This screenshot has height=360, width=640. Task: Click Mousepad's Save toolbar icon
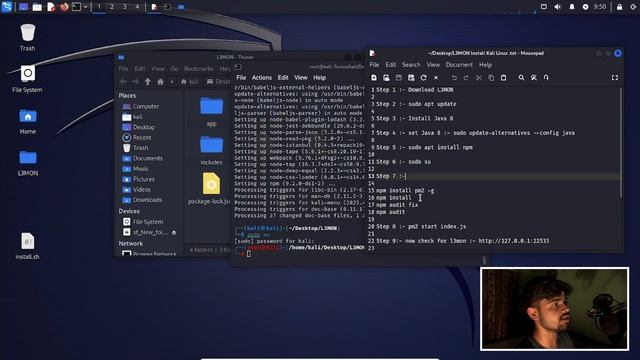click(x=399, y=78)
